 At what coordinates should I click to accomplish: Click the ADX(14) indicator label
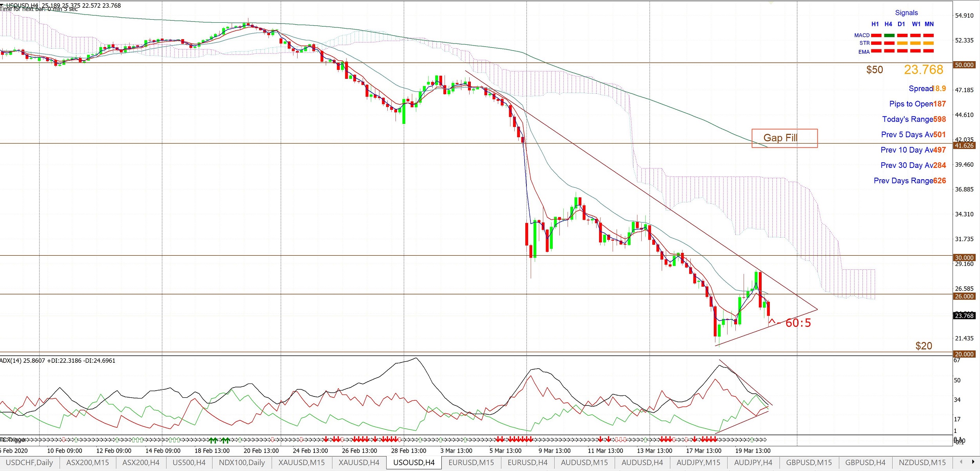point(58,361)
